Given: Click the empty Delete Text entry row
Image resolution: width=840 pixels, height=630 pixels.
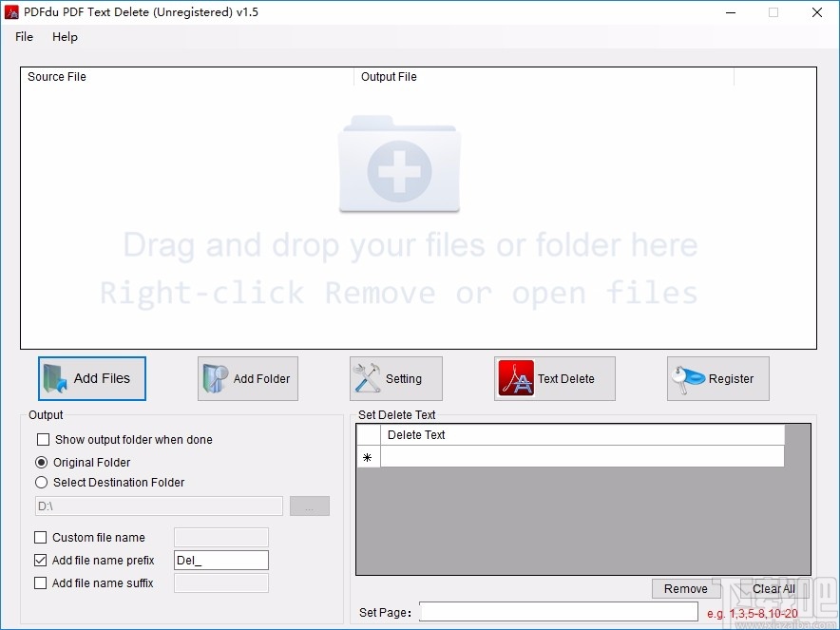Looking at the screenshot, I should pyautogui.click(x=581, y=457).
